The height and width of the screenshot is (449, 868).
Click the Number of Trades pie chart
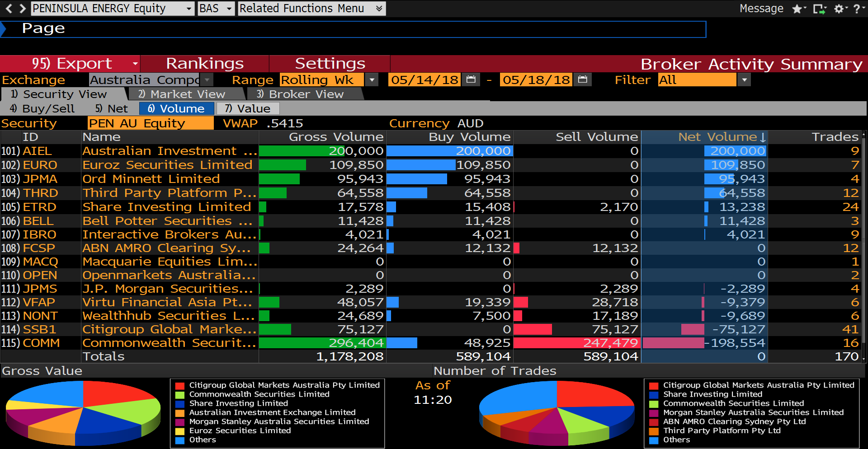pyautogui.click(x=557, y=413)
